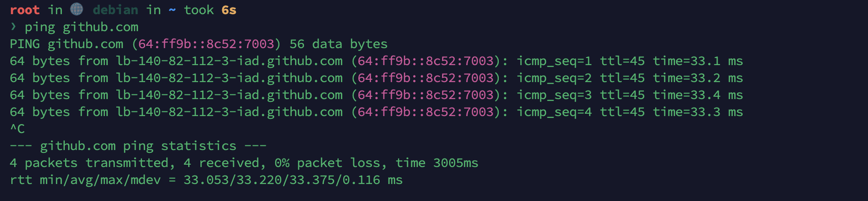Click the '56 data bytes' text
Viewport: 868px width, 201px height.
click(339, 44)
